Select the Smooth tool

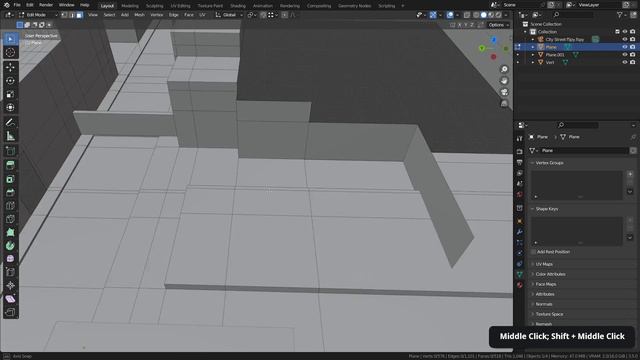(x=10, y=259)
